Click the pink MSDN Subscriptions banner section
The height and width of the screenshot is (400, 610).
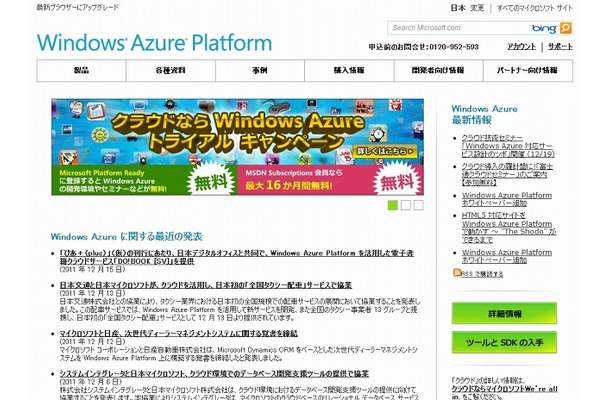click(330, 180)
